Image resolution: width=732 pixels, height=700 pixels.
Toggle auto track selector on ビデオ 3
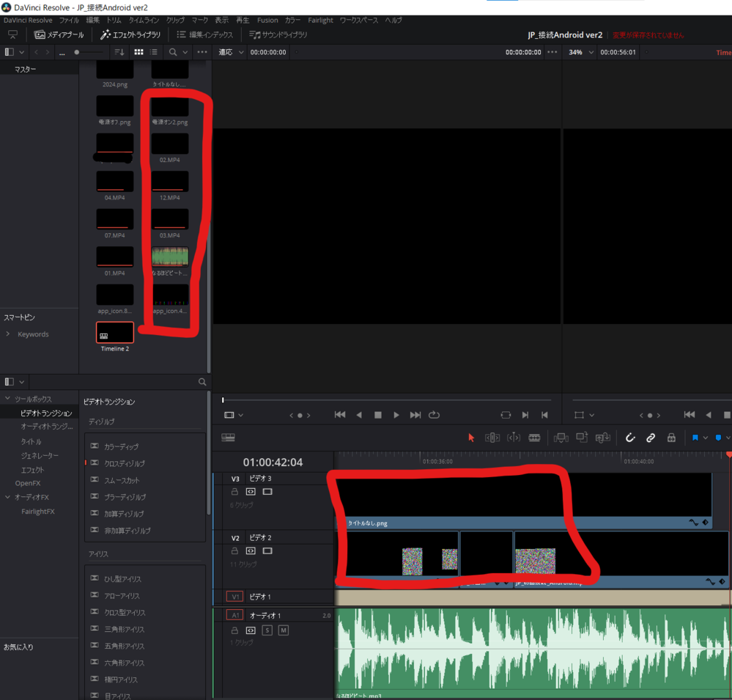click(251, 492)
